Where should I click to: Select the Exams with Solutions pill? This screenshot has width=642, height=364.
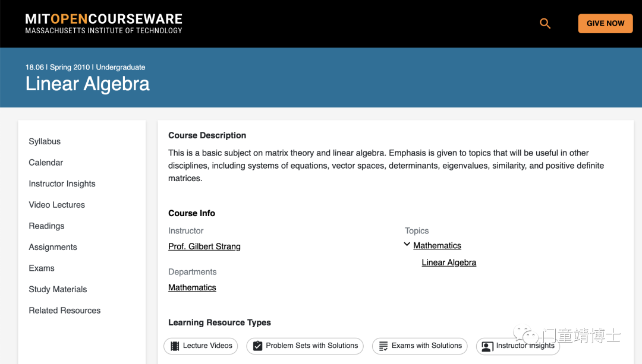pos(420,346)
